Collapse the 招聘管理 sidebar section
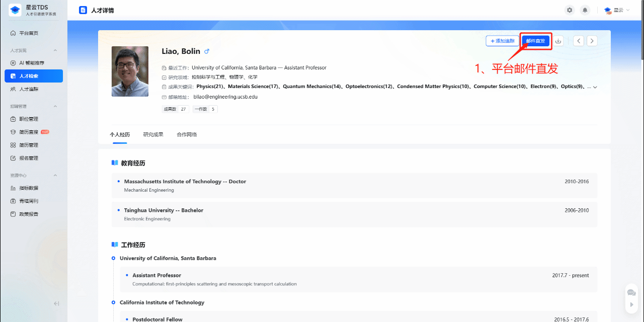644x322 pixels. (x=55, y=106)
